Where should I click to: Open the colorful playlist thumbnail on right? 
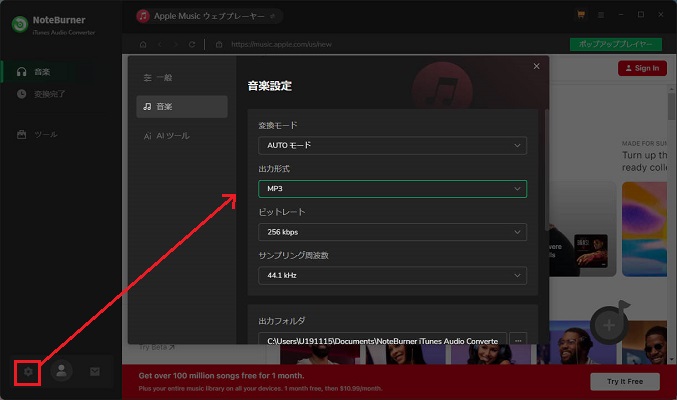[645, 229]
